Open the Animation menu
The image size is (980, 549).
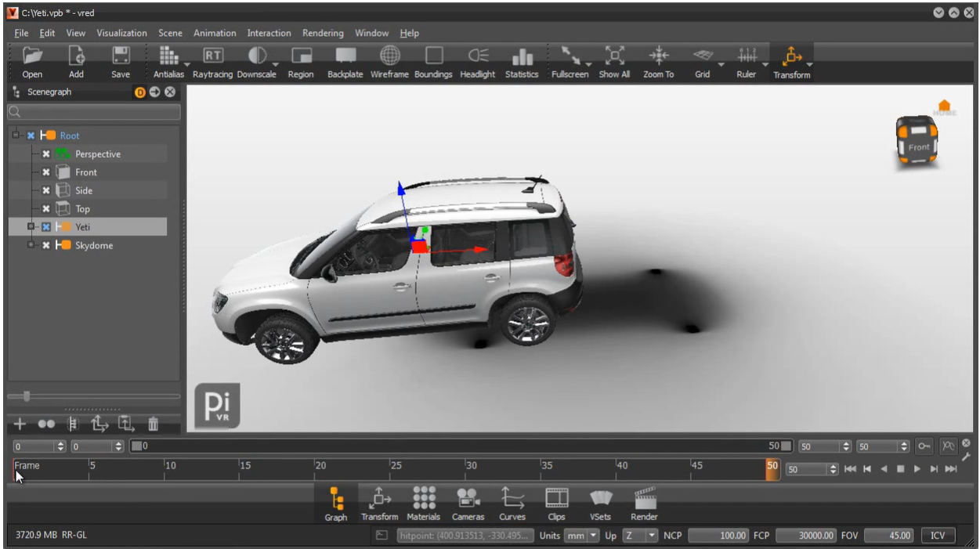[x=215, y=33]
